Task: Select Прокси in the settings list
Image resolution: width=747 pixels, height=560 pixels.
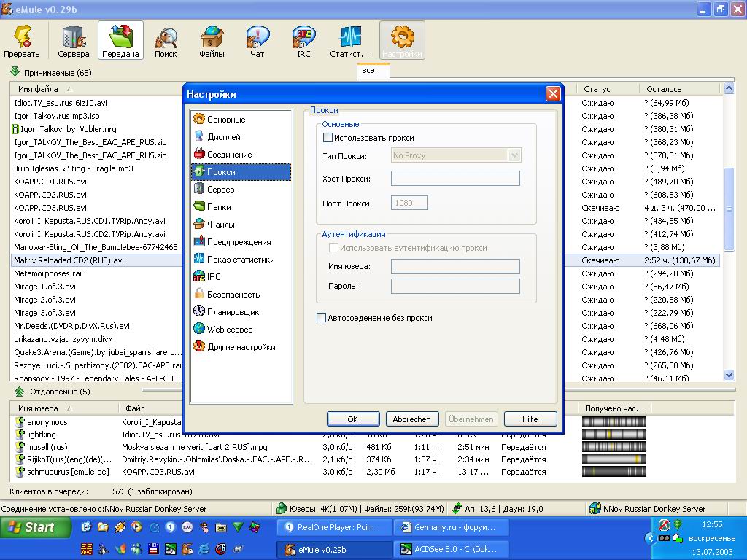Action: click(241, 172)
